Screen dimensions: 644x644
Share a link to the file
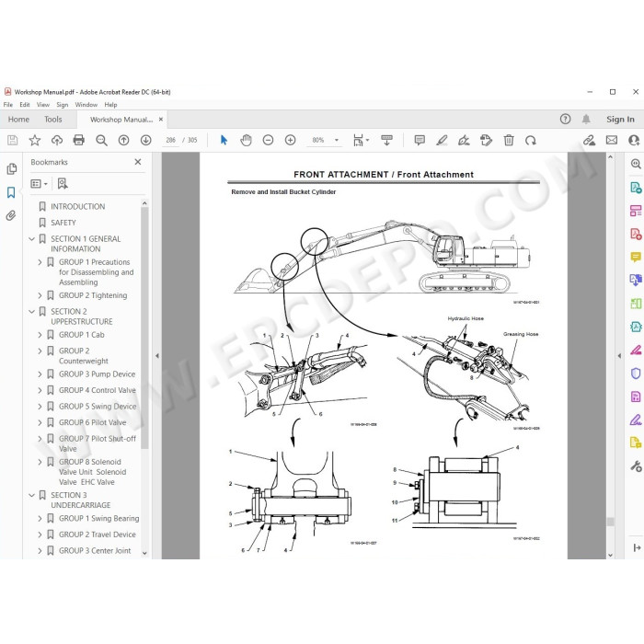[590, 141]
